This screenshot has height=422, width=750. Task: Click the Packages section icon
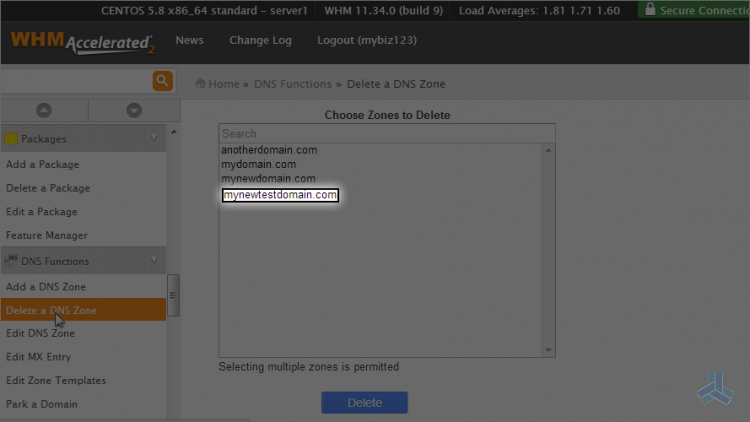[11, 139]
